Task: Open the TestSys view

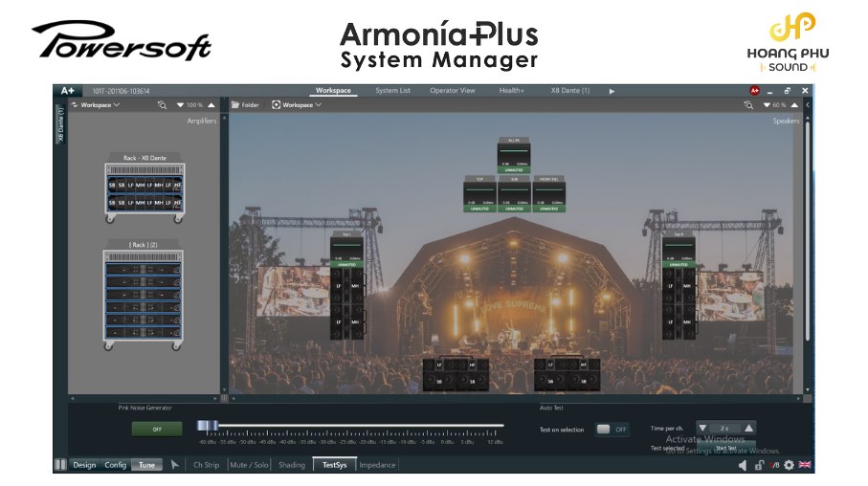Action: 334,465
